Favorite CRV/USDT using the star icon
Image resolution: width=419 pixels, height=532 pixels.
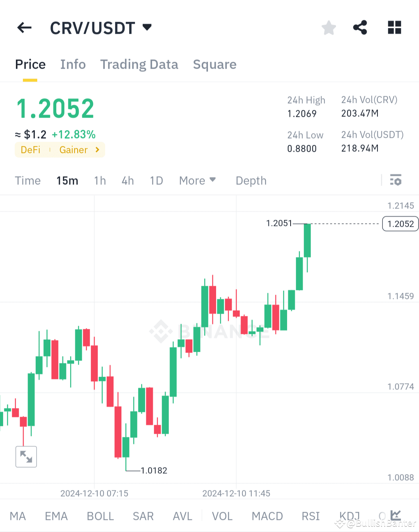[329, 28]
